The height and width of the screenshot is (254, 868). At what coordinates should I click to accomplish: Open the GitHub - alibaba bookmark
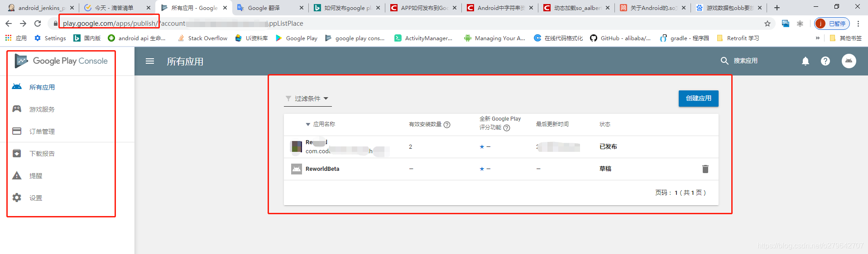coord(620,38)
